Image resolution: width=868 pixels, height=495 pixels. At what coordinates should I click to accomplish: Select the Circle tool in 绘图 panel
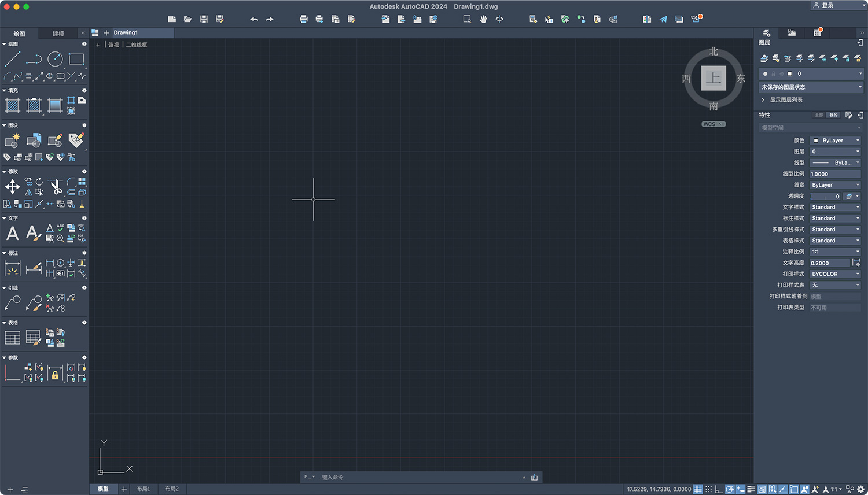click(56, 58)
